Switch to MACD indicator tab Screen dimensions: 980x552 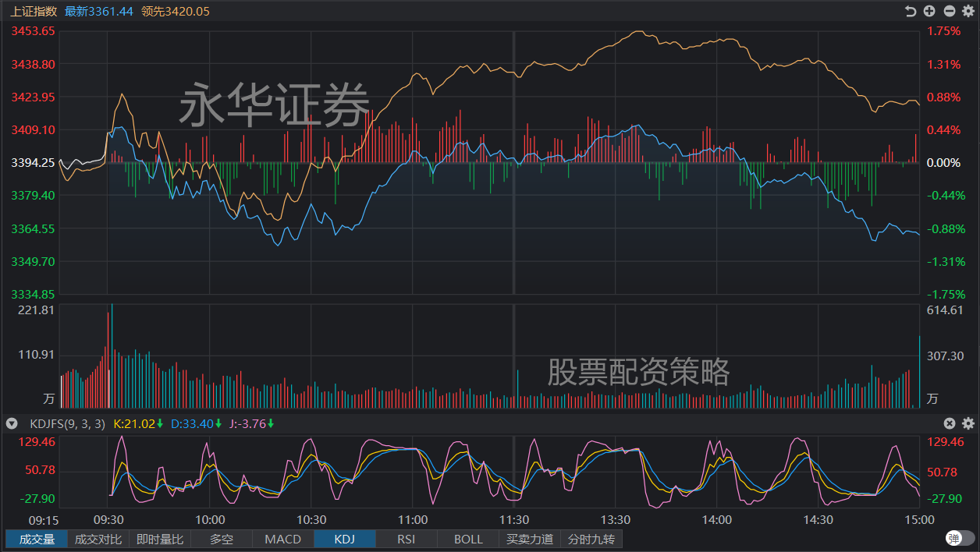[283, 539]
